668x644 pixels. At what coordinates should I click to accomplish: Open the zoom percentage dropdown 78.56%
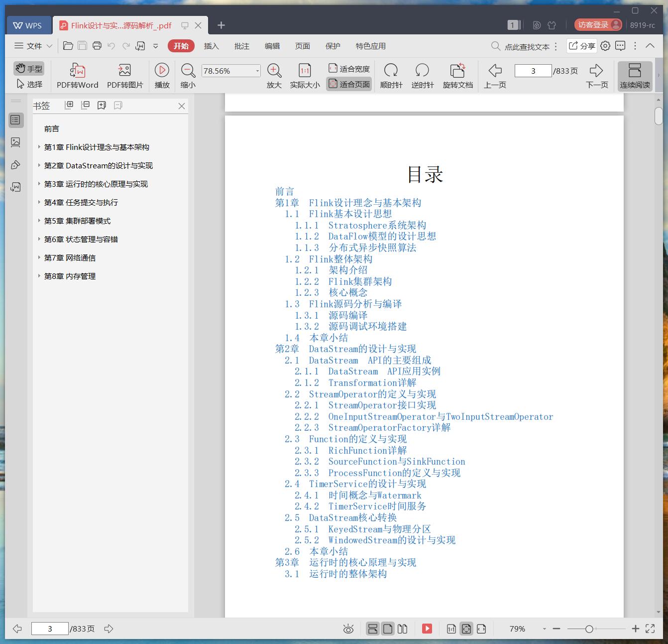(x=257, y=71)
